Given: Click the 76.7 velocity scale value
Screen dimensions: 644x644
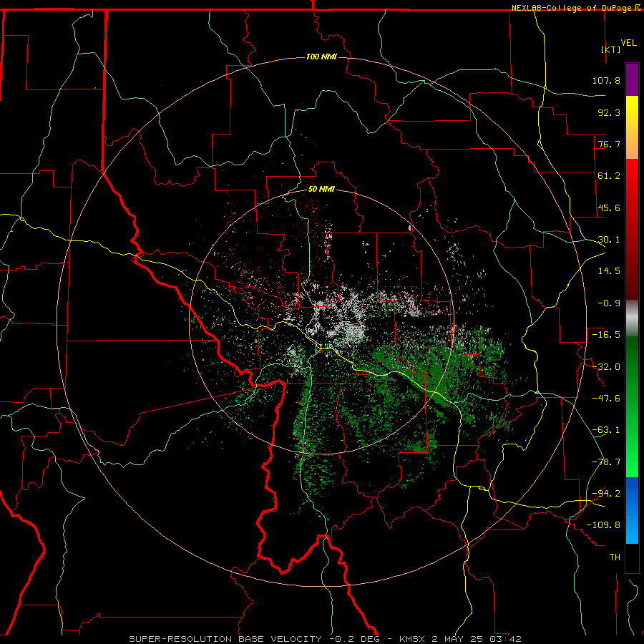Looking at the screenshot, I should coord(609,144).
